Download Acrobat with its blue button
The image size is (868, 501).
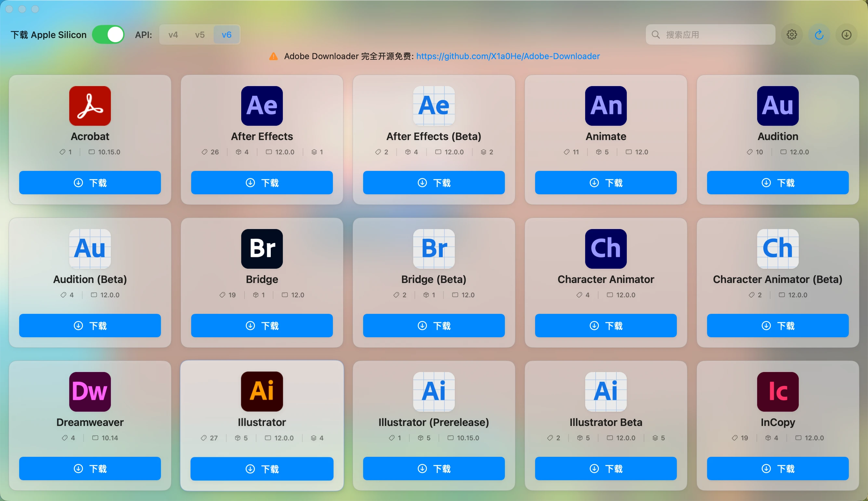click(90, 182)
